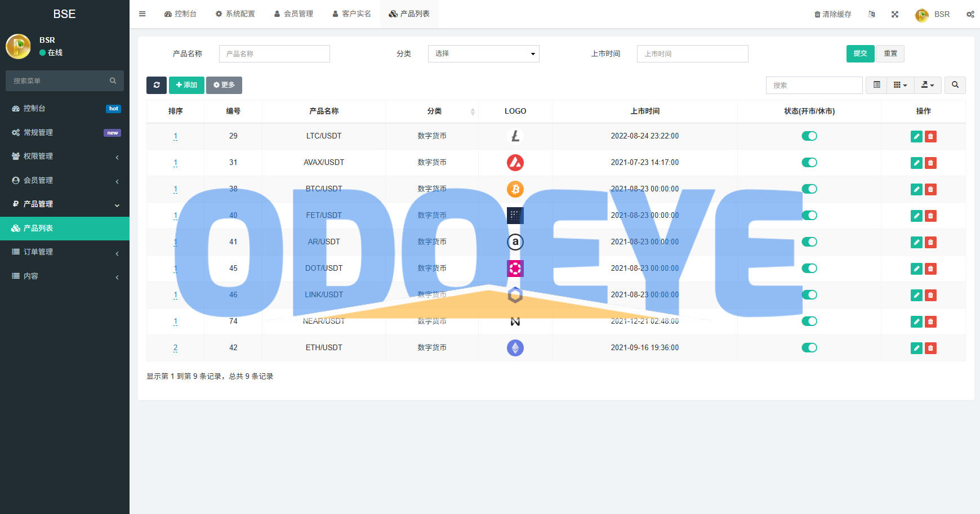The width and height of the screenshot is (980, 514).
Task: Open the export data dropdown
Action: [928, 85]
